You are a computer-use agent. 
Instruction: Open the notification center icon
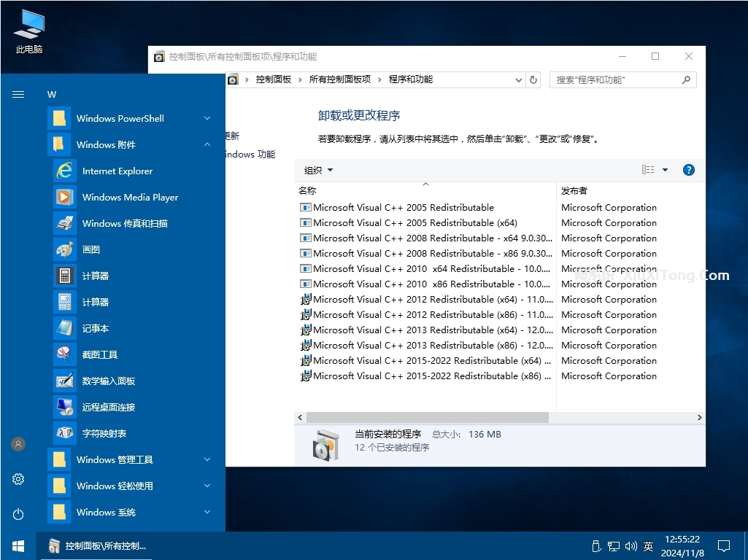[724, 546]
